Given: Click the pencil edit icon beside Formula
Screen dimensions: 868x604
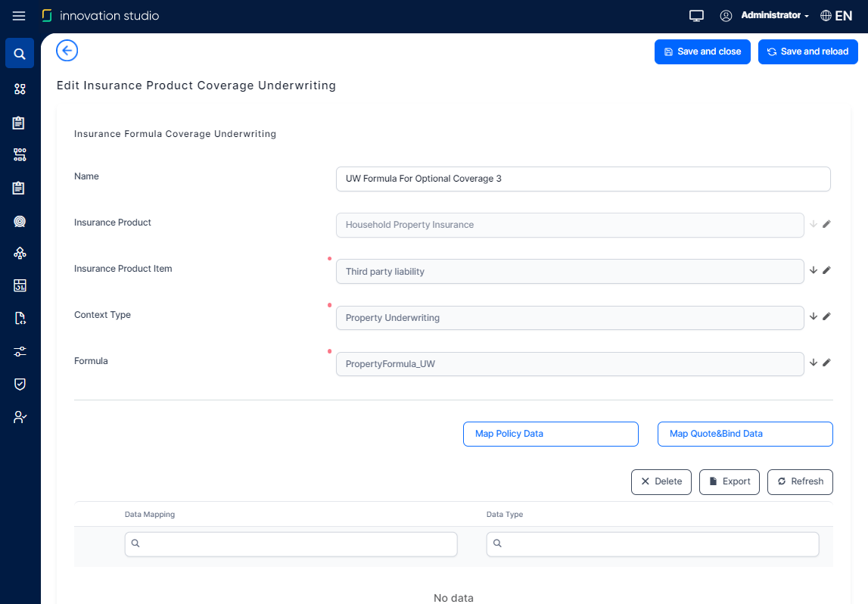Looking at the screenshot, I should (826, 363).
